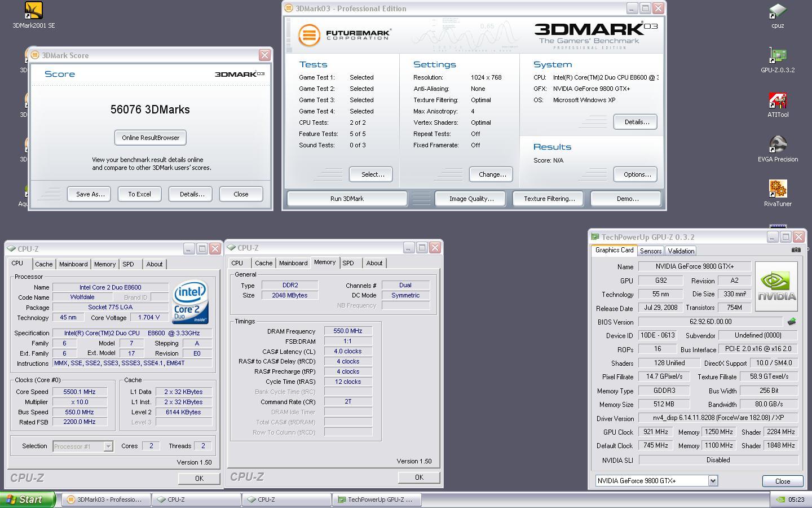Click OK in CPU-Z processor window
Image resolution: width=812 pixels, height=508 pixels.
coord(199,478)
